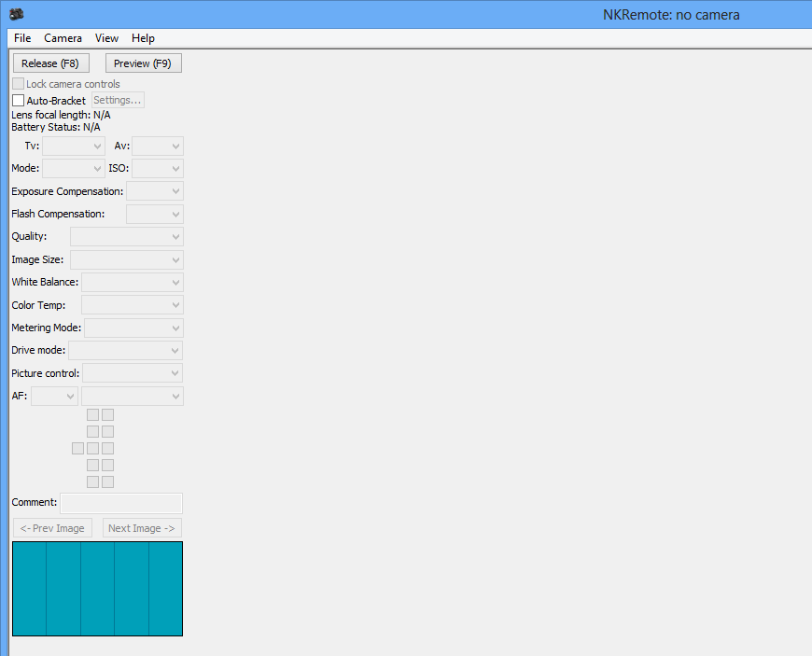The height and width of the screenshot is (656, 812).
Task: Click the Preview (F9) button
Action: point(144,63)
